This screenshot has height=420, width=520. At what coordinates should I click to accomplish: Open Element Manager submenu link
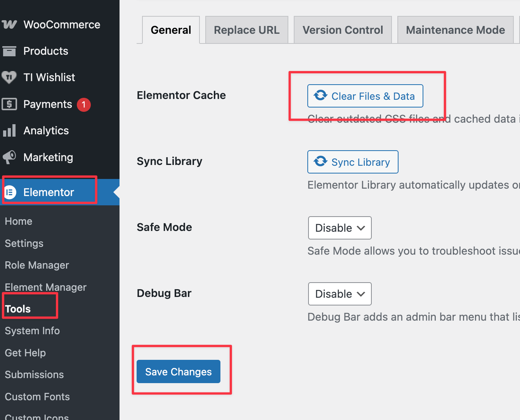[x=46, y=287]
